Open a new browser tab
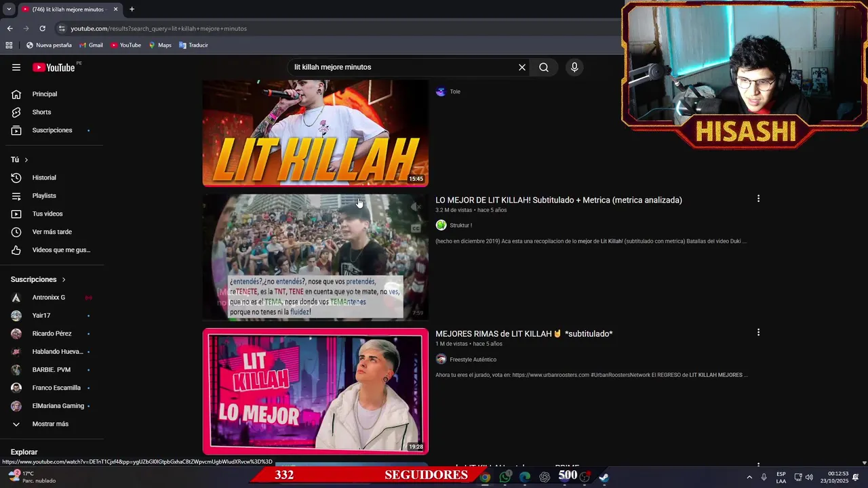The height and width of the screenshot is (488, 868). pos(132,9)
